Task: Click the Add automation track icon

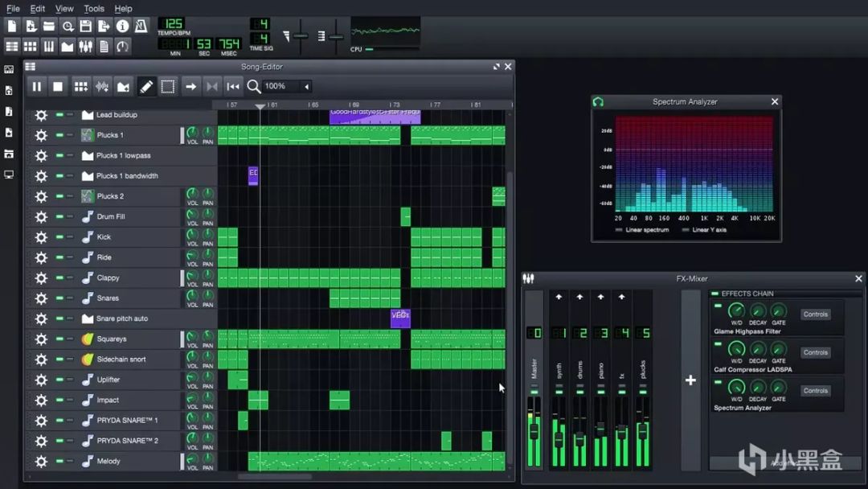Action: [x=123, y=87]
